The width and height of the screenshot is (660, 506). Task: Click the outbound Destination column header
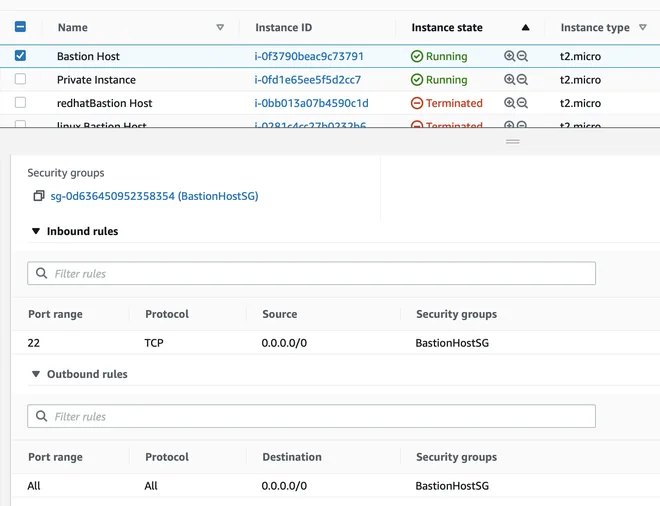pos(292,457)
